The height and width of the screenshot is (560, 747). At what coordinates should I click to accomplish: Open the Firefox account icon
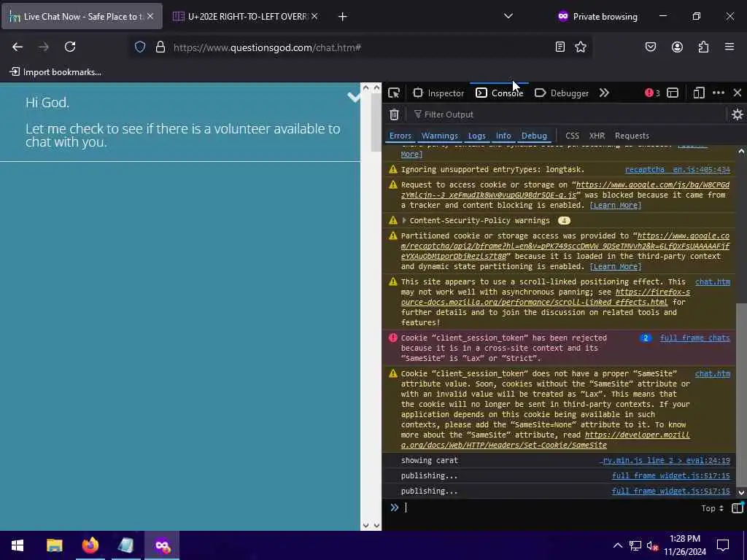click(677, 47)
